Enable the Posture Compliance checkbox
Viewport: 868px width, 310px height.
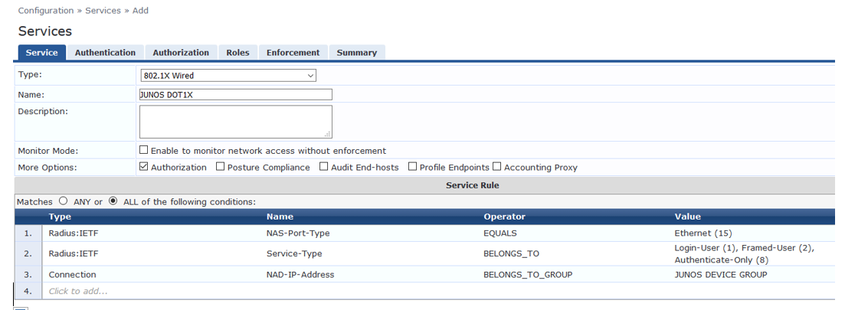tap(221, 167)
